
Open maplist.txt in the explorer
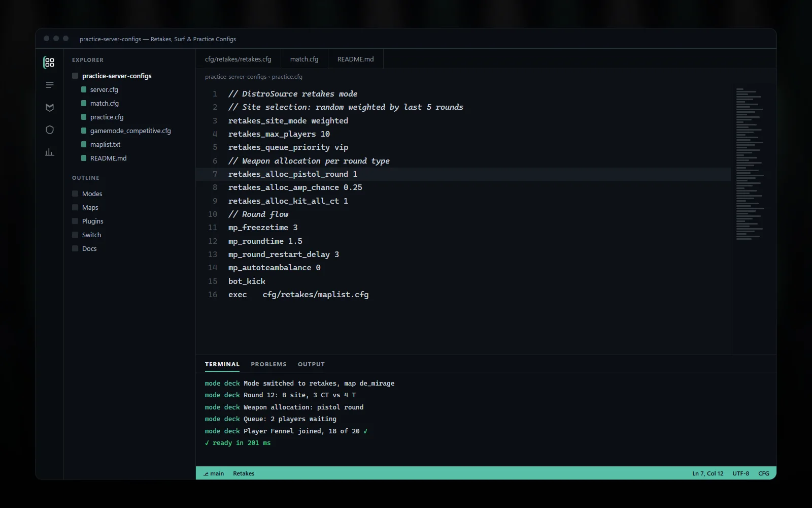[105, 144]
